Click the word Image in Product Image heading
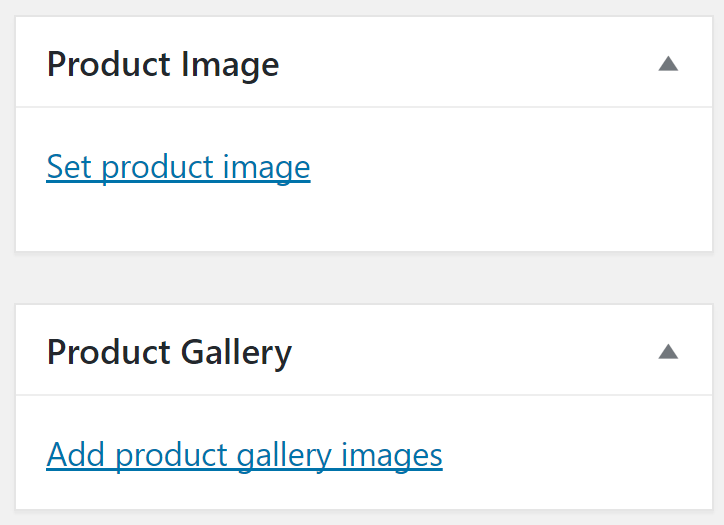The width and height of the screenshot is (724, 525). (x=230, y=66)
